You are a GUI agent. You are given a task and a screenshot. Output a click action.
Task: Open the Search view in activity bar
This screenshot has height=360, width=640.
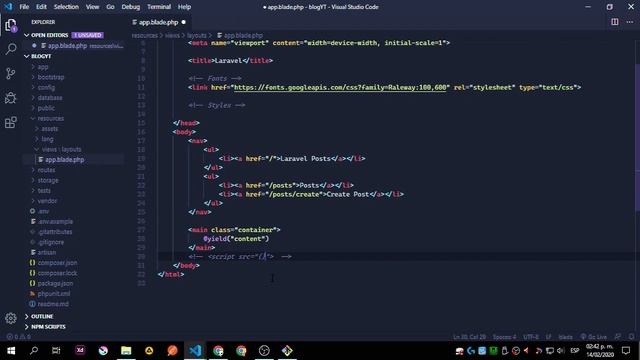click(x=11, y=49)
